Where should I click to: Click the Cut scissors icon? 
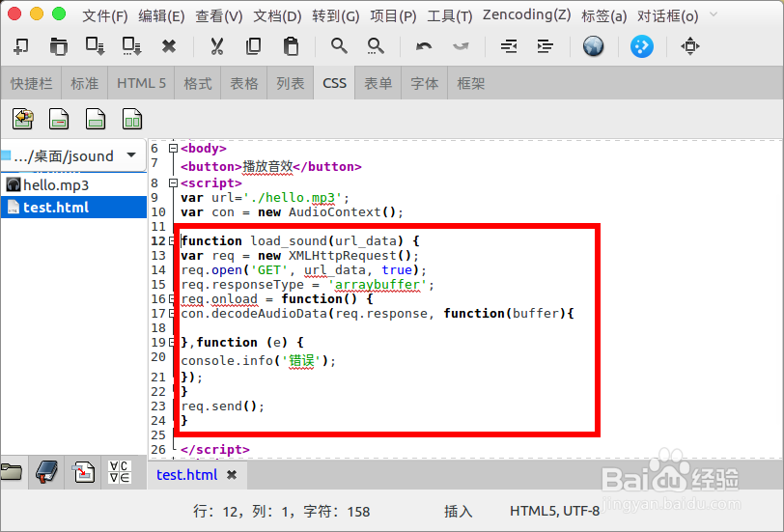216,46
